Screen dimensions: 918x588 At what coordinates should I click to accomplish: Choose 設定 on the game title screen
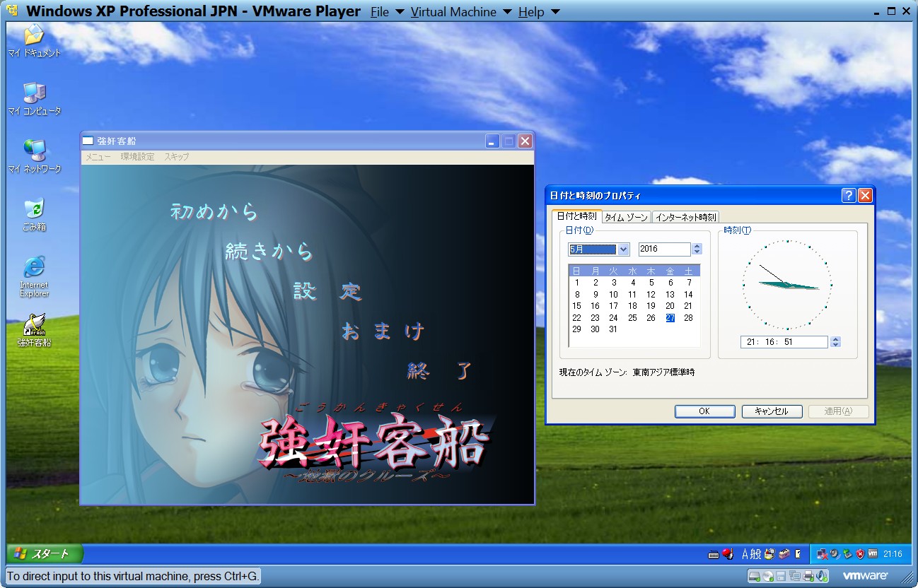point(327,291)
